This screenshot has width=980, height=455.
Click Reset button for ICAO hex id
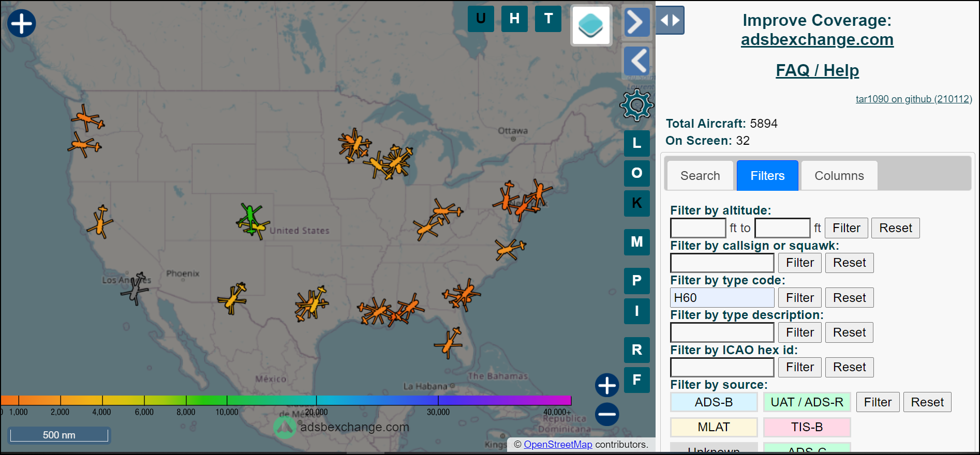click(850, 367)
